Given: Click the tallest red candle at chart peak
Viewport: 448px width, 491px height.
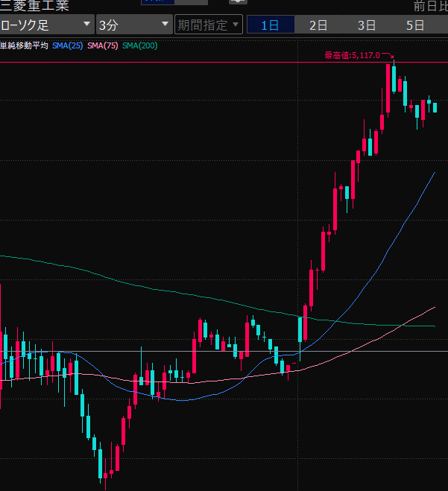Looking at the screenshot, I should pyautogui.click(x=388, y=89).
